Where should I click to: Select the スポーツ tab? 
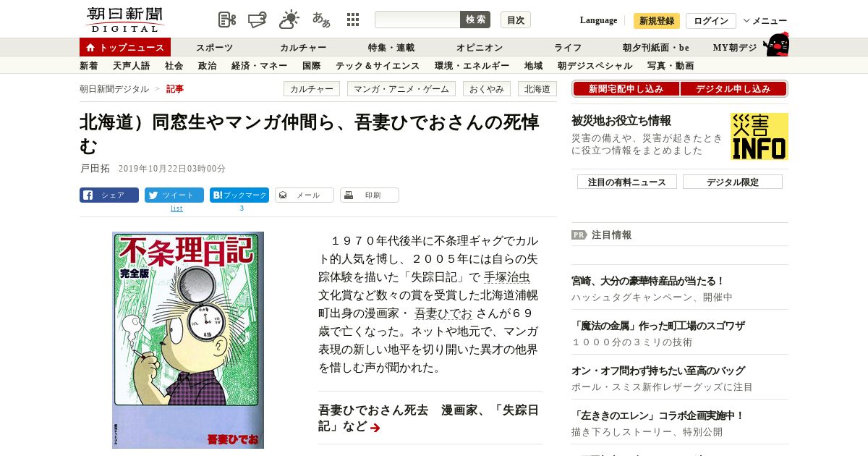coord(215,48)
